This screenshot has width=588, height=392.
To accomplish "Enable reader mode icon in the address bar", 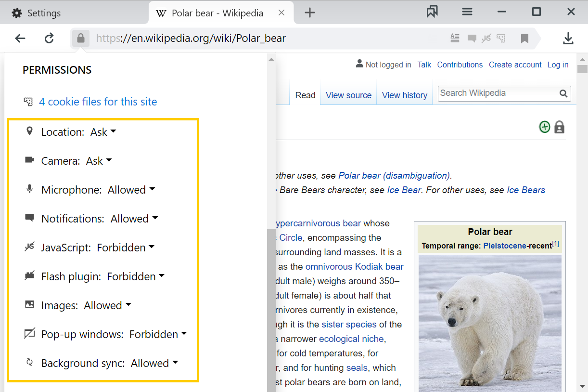I will [455, 38].
